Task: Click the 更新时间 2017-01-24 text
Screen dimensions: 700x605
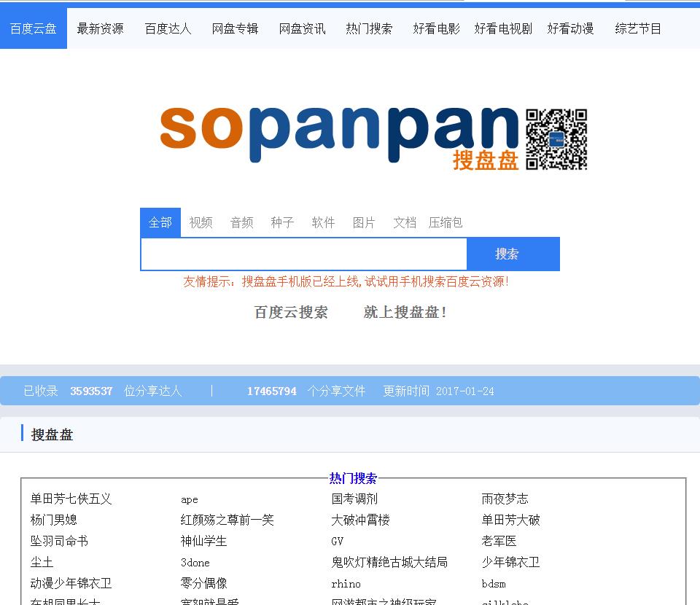Action: 438,391
